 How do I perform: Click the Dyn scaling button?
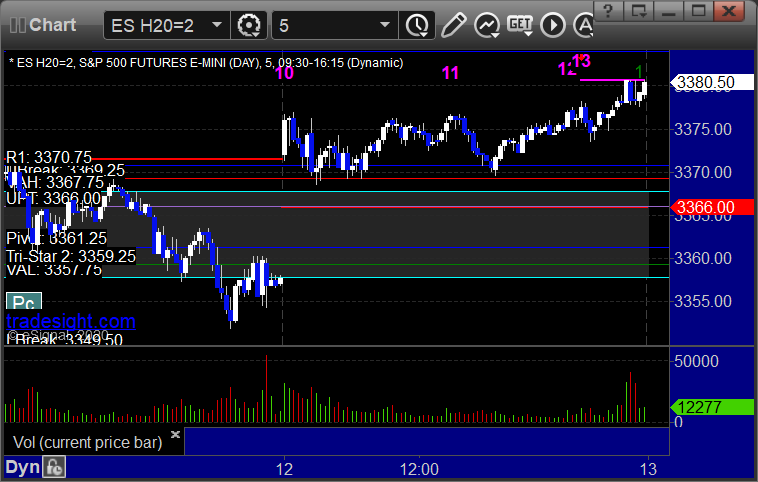coord(23,467)
